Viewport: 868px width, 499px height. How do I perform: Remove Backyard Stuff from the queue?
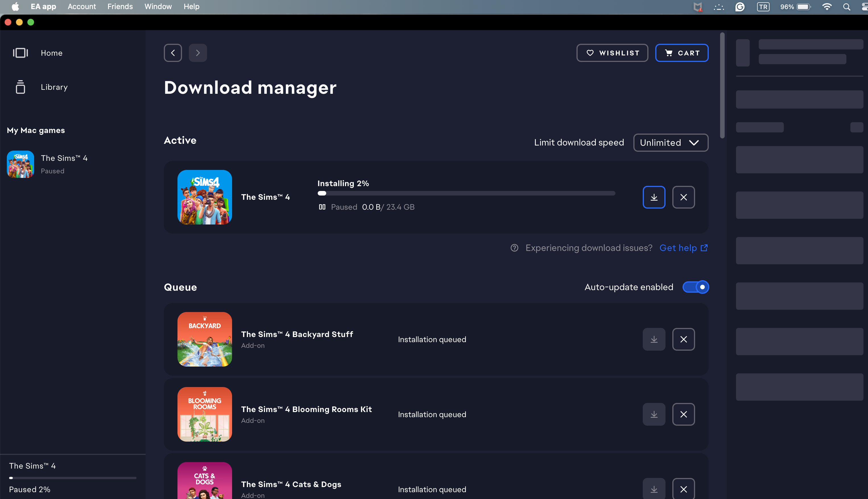pos(683,339)
